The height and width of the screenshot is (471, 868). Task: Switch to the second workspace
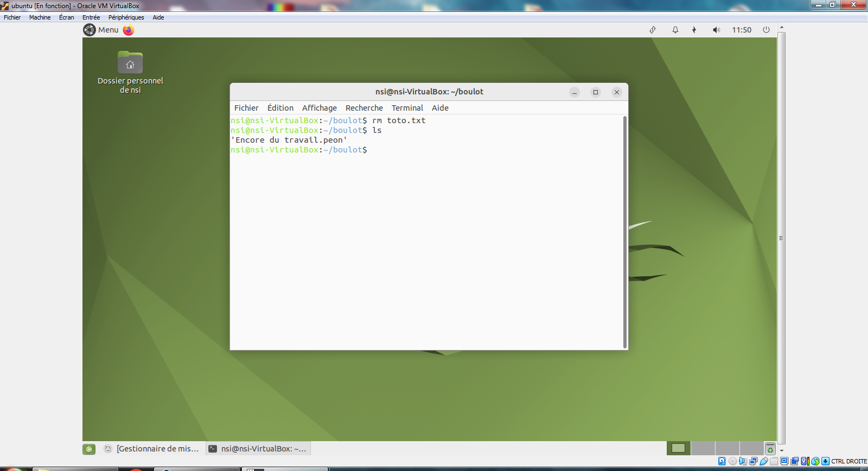click(703, 448)
